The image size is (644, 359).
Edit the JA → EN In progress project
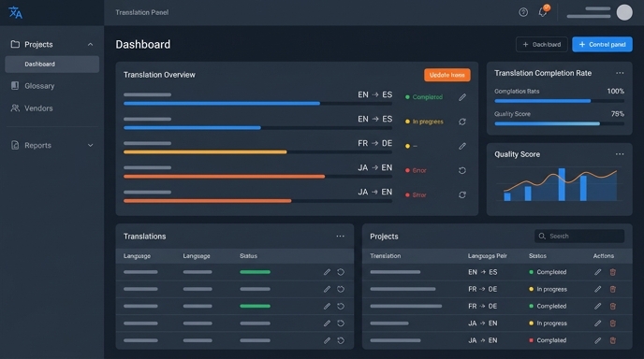pos(597,323)
